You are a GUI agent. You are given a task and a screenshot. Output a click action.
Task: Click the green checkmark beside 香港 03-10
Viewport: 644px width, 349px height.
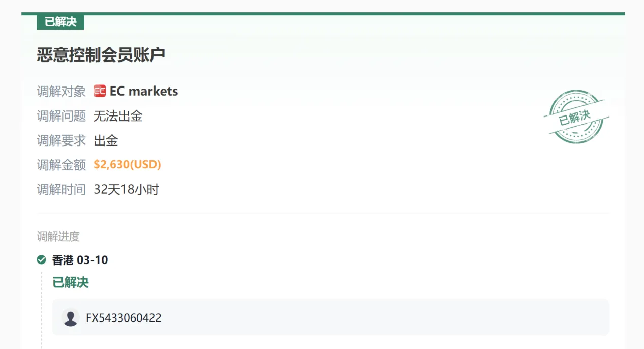(x=42, y=260)
